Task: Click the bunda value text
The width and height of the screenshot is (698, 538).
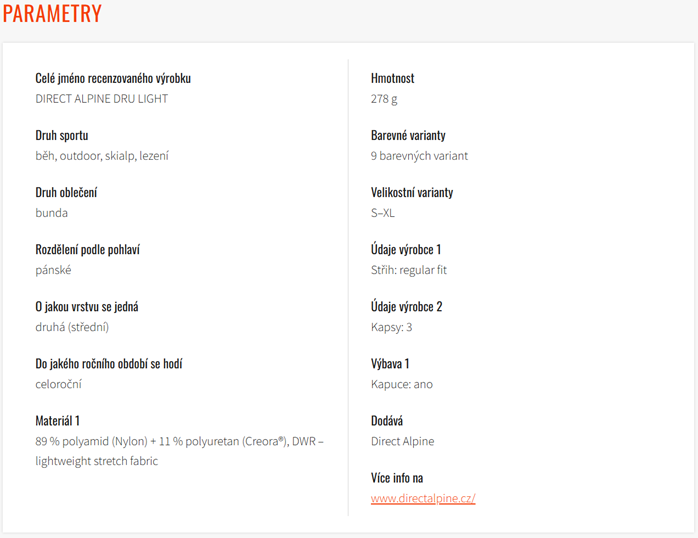Action: click(x=52, y=213)
